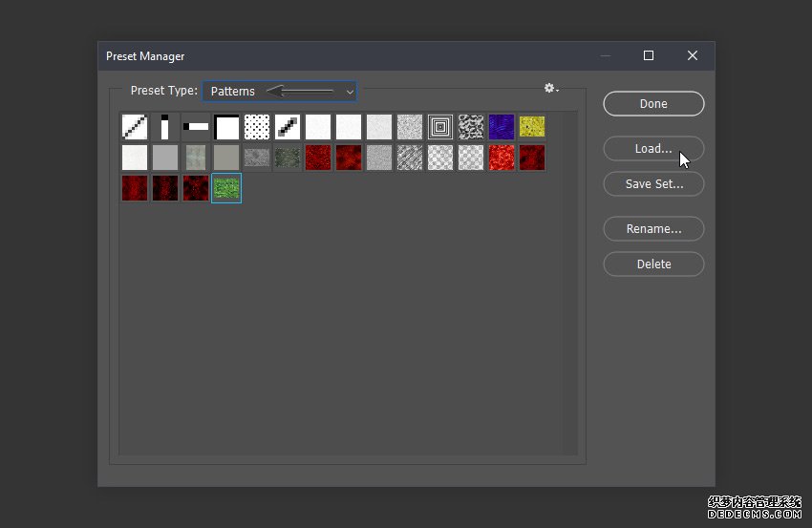
Task: Click the Delete button
Action: click(653, 264)
